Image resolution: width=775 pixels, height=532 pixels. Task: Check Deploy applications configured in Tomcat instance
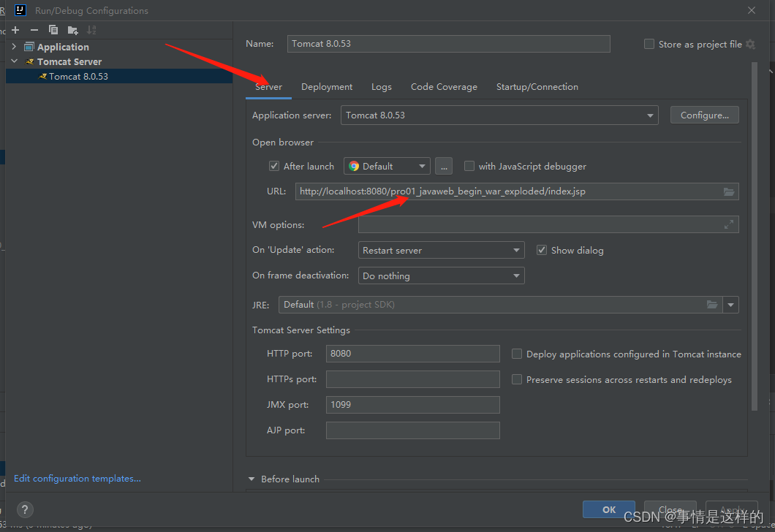tap(516, 354)
